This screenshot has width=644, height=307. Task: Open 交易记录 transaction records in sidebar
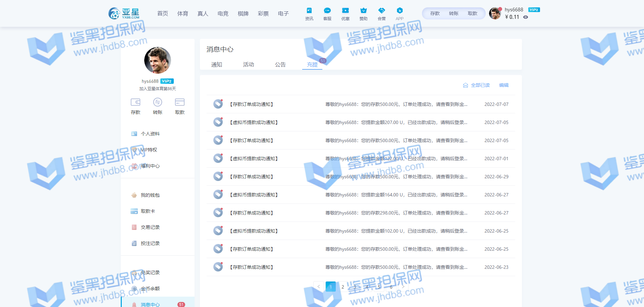(150, 227)
